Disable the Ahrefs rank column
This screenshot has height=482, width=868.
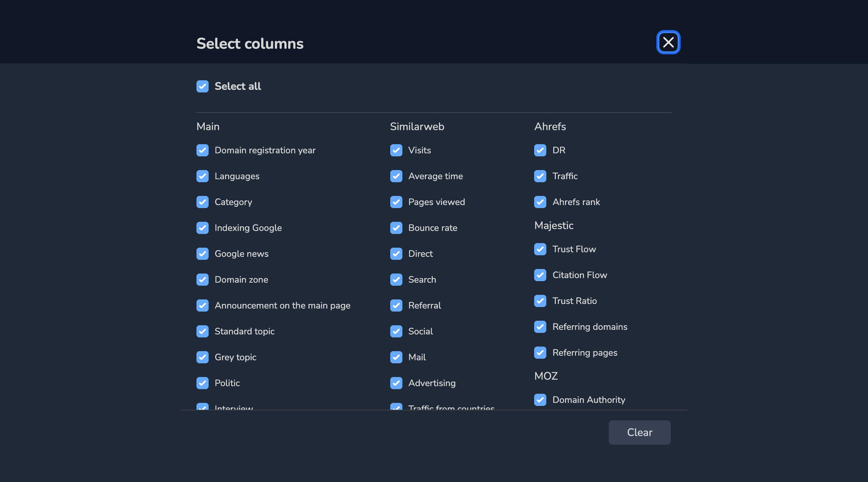[540, 202]
